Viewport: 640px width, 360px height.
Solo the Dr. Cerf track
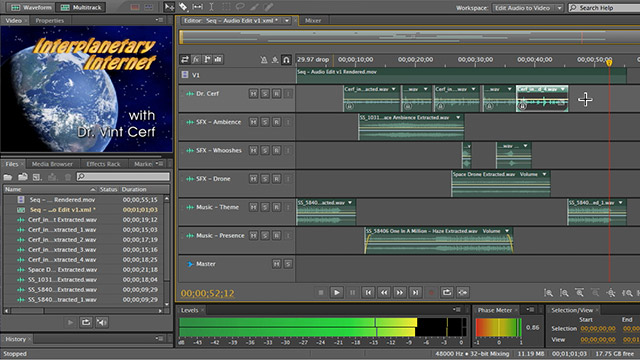click(265, 93)
